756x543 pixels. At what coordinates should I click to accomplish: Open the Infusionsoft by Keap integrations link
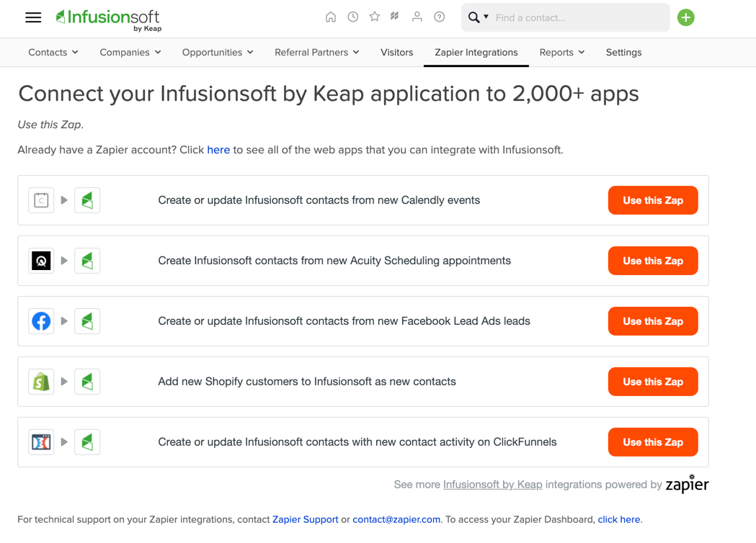click(493, 485)
